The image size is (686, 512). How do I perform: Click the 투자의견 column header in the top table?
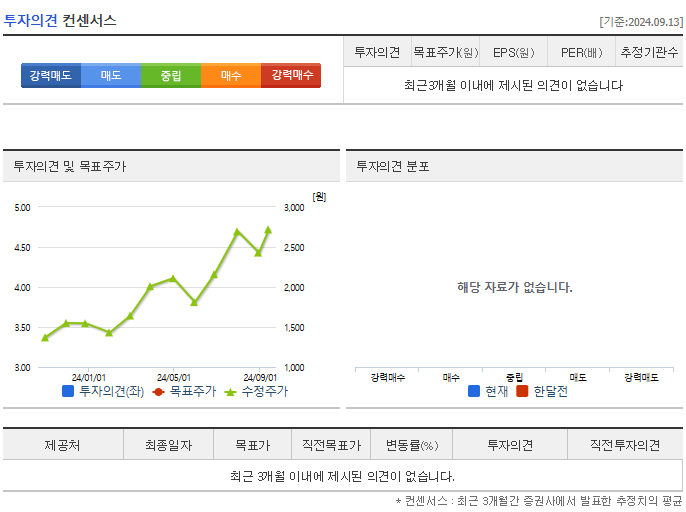[x=377, y=53]
